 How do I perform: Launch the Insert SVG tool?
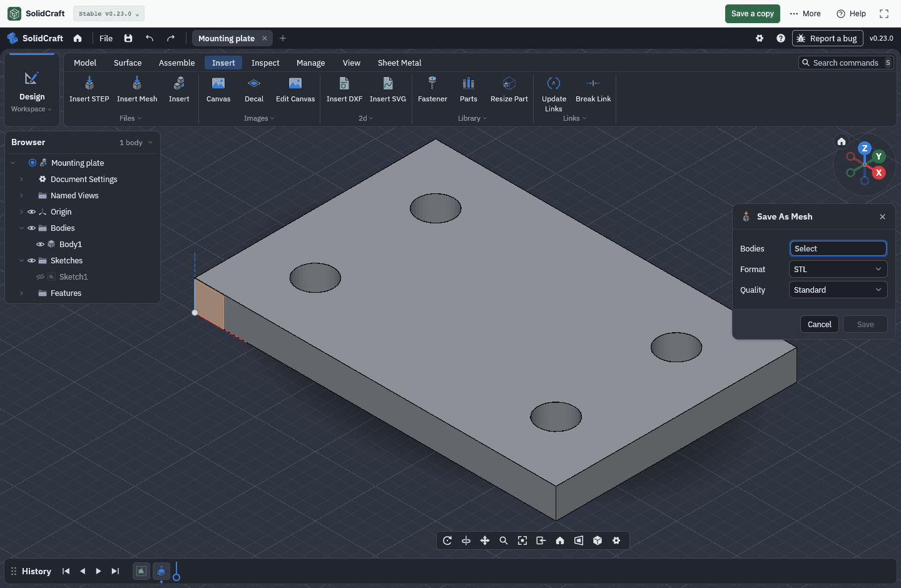(x=388, y=89)
